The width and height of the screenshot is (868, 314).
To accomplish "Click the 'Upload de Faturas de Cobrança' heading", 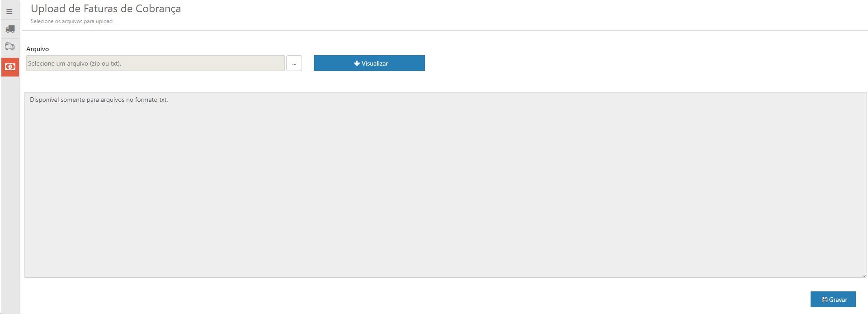I will coord(106,9).
